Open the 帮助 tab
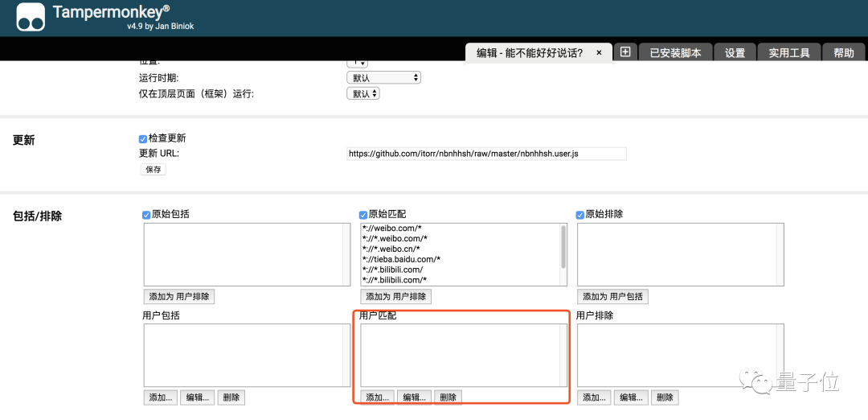 844,52
